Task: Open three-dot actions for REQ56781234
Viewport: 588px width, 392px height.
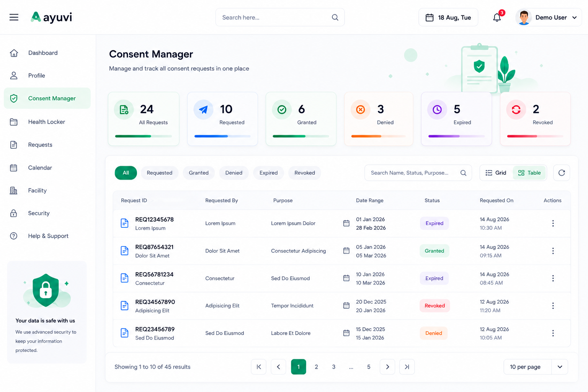Action: click(553, 278)
